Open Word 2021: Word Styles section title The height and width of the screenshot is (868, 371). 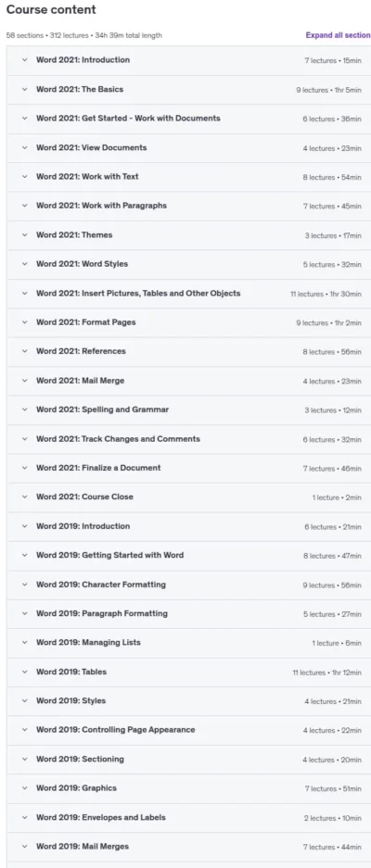[x=82, y=264]
